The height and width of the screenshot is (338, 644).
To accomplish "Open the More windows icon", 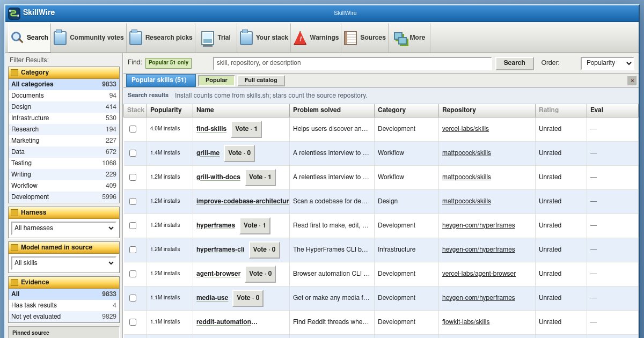I will (401, 38).
